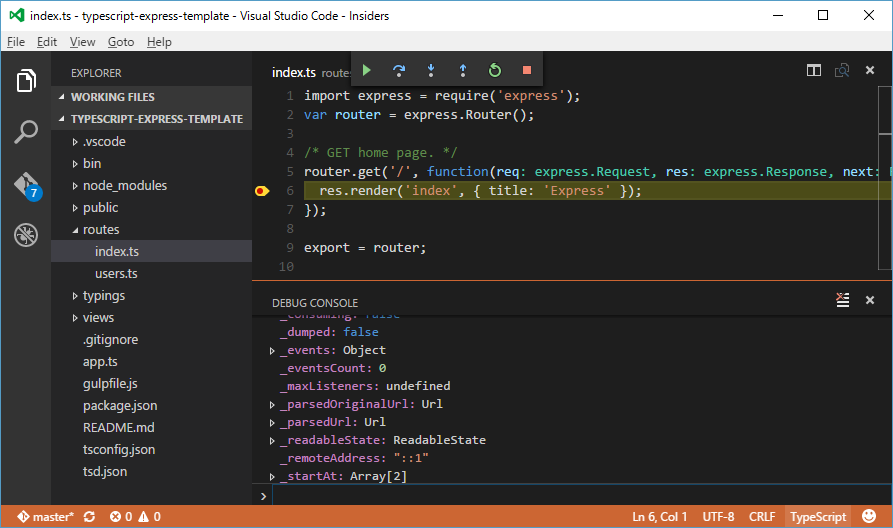Click the editor vertical scrollbar
This screenshot has height=528, width=893.
point(885,177)
